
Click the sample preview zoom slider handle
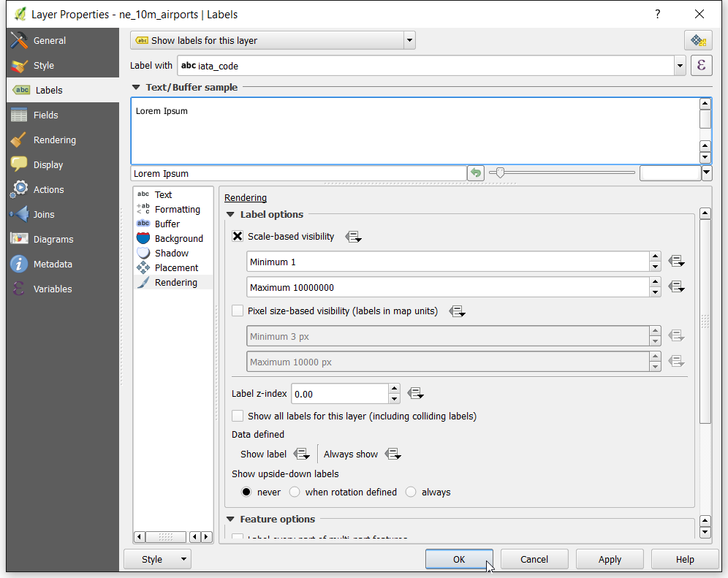[500, 172]
